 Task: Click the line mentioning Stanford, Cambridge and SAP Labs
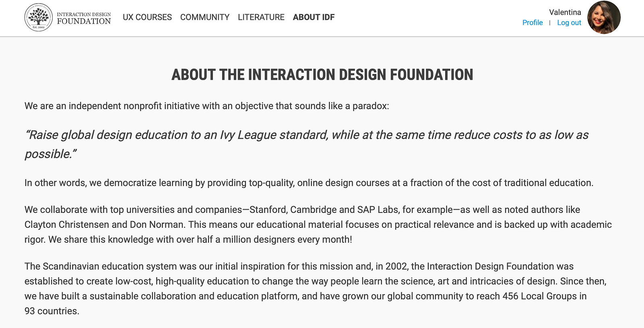[302, 210]
